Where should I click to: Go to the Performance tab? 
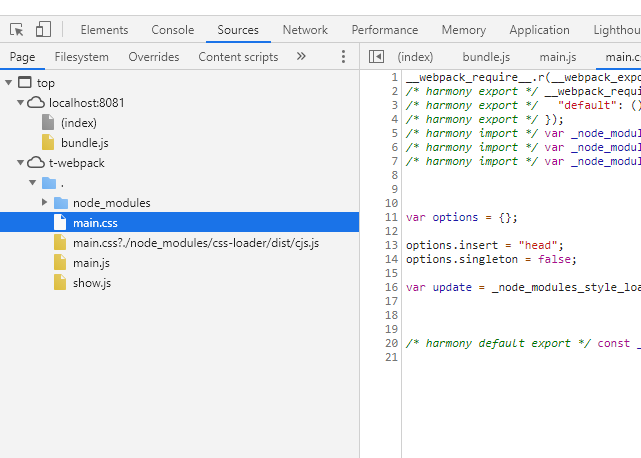point(385,30)
